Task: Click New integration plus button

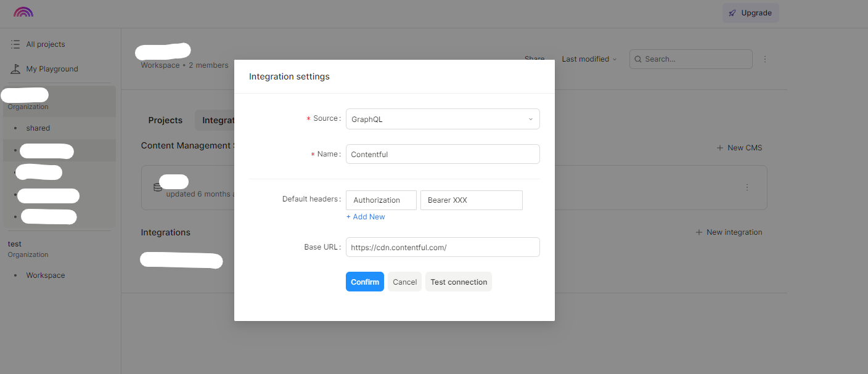Action: click(729, 232)
